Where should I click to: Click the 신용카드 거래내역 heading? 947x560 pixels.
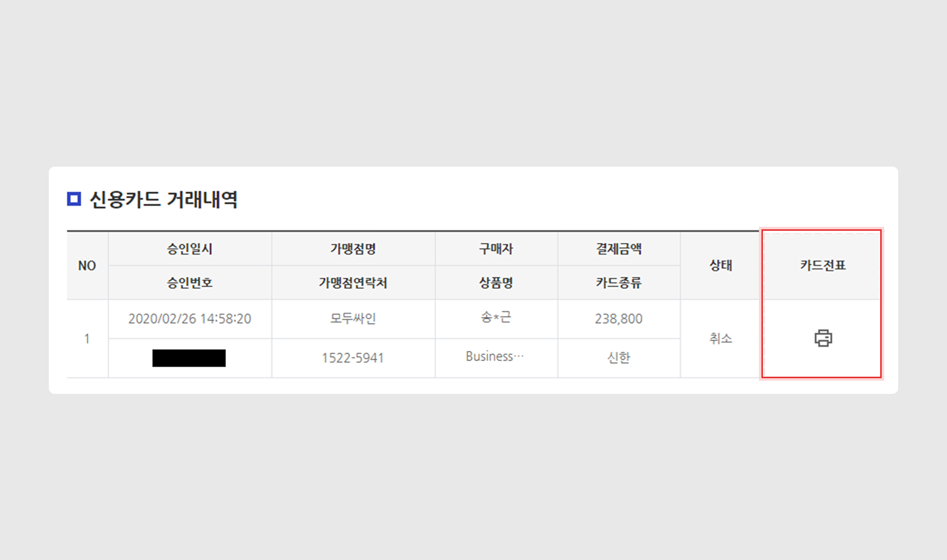[x=164, y=199]
